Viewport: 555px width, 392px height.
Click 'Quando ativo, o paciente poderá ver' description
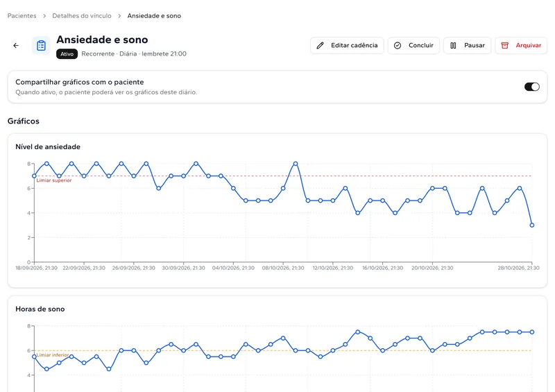tap(106, 92)
